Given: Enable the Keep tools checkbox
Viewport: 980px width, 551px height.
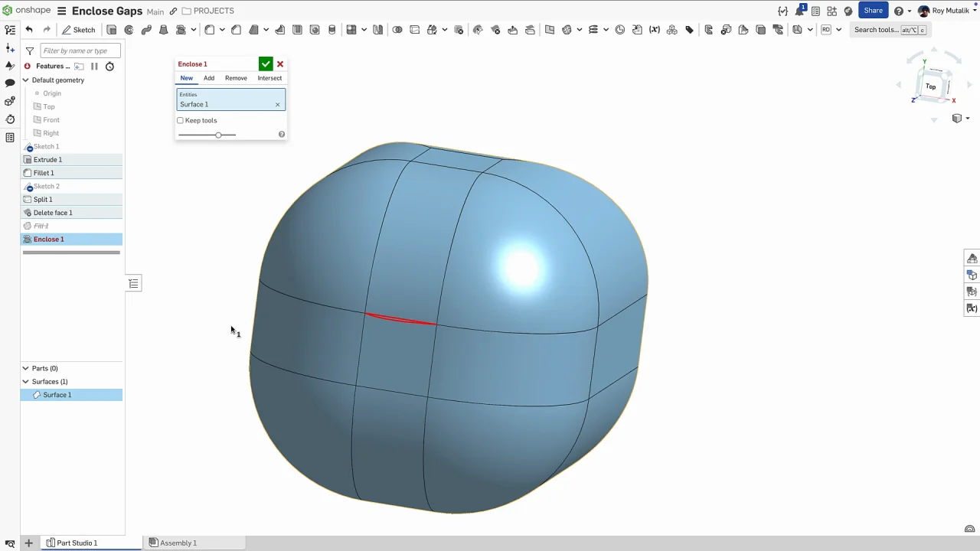Looking at the screenshot, I should click(x=181, y=120).
